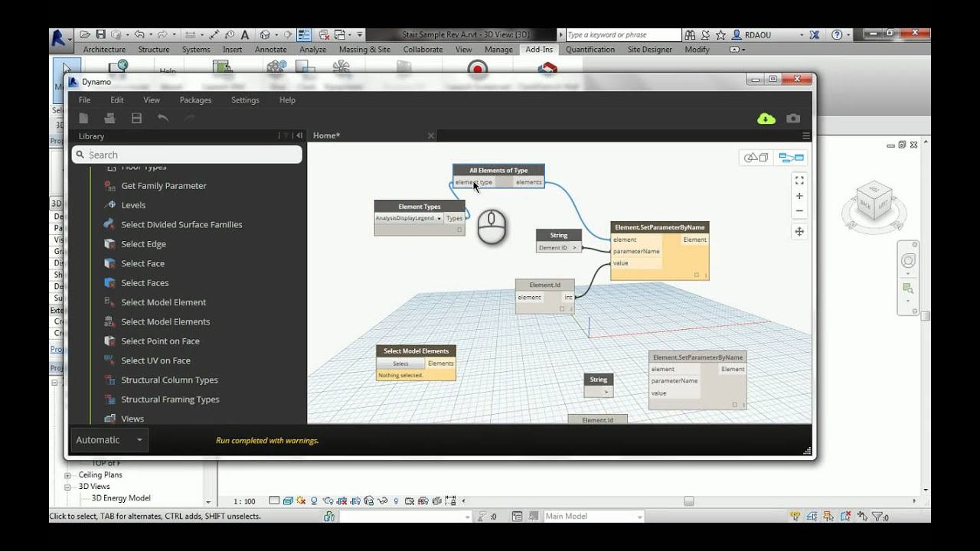Zoom in using the plus button
Screen dimensions: 980x551
click(x=799, y=196)
